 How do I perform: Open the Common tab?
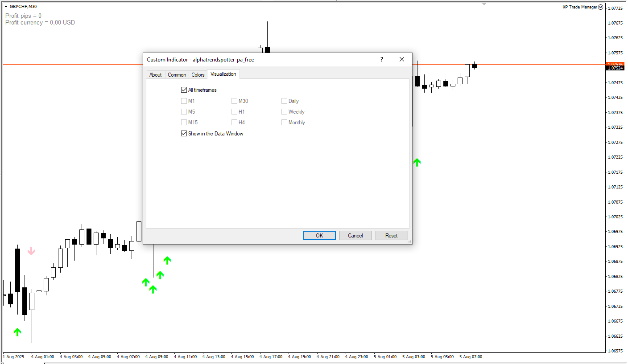click(x=177, y=75)
